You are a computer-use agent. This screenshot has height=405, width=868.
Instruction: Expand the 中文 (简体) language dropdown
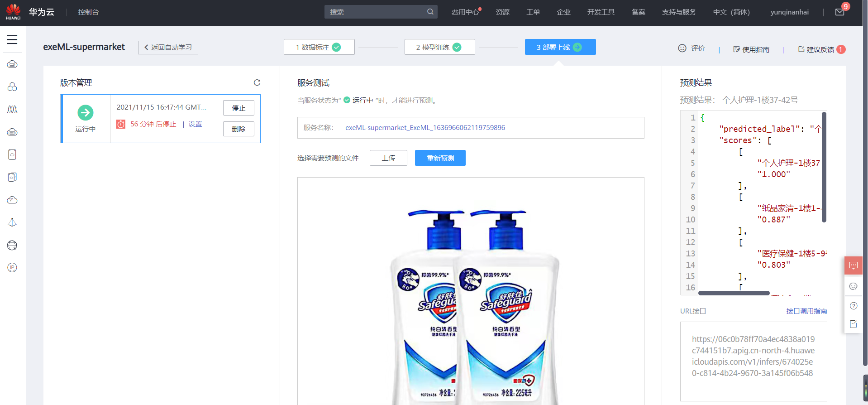coord(731,12)
